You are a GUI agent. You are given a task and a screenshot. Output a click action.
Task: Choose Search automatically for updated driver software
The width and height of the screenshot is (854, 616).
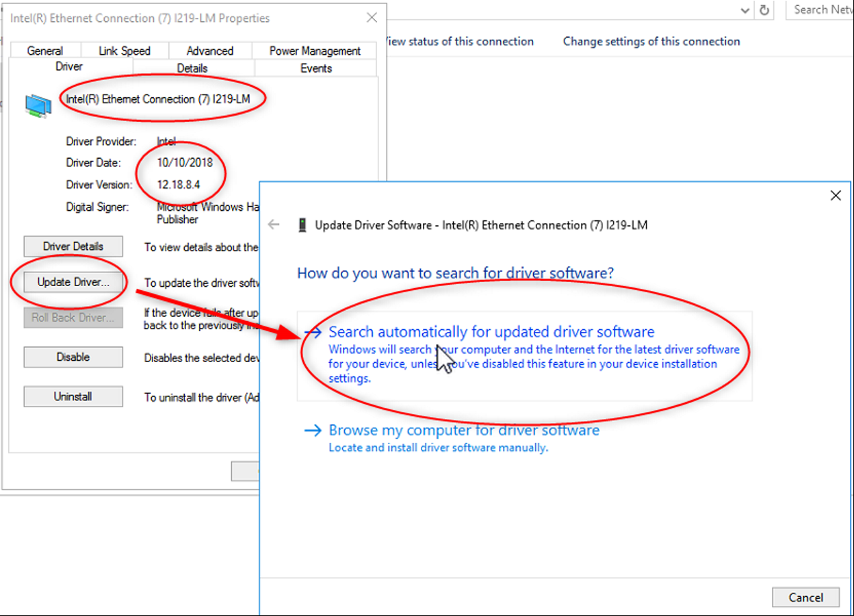[491, 333]
